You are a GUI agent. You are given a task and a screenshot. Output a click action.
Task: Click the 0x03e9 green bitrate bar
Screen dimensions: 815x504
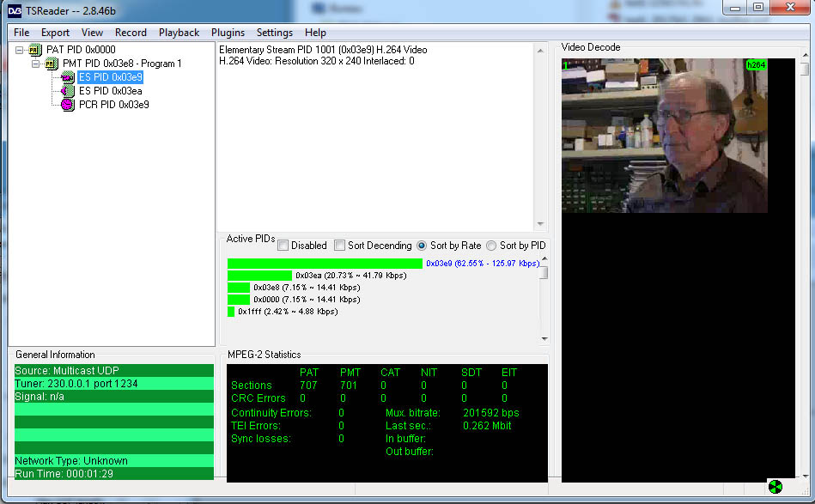325,264
